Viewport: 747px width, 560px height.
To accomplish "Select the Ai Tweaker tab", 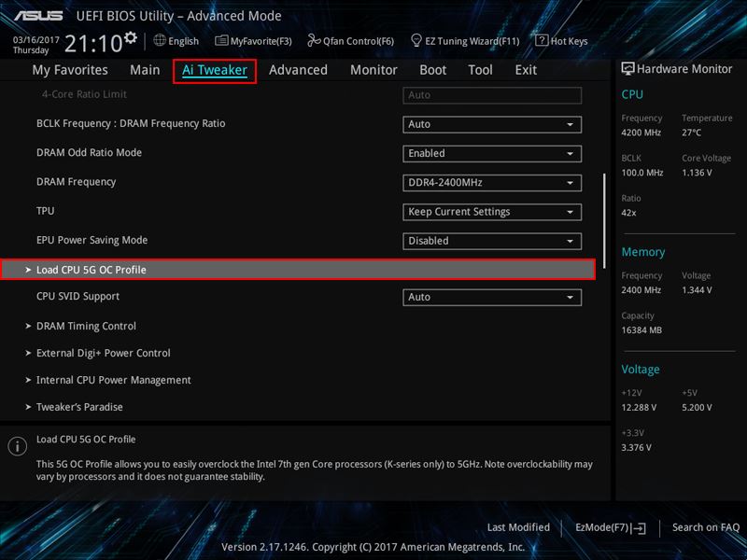I will 215,71.
